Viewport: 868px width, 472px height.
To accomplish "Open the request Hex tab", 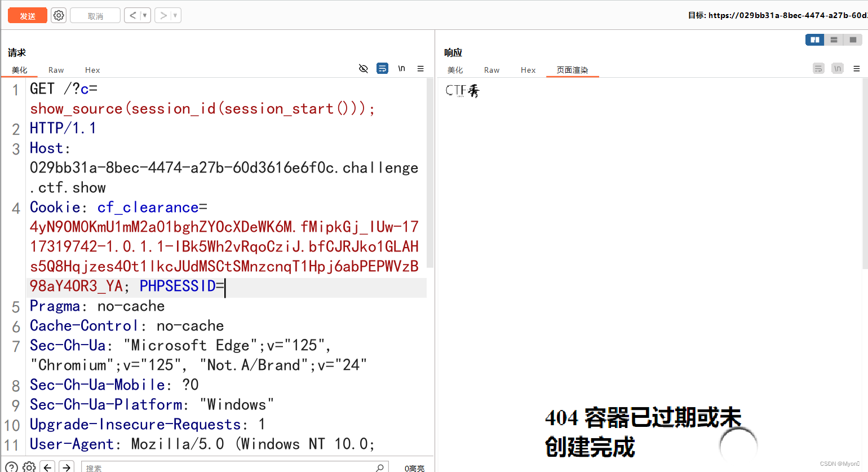I will 92,70.
